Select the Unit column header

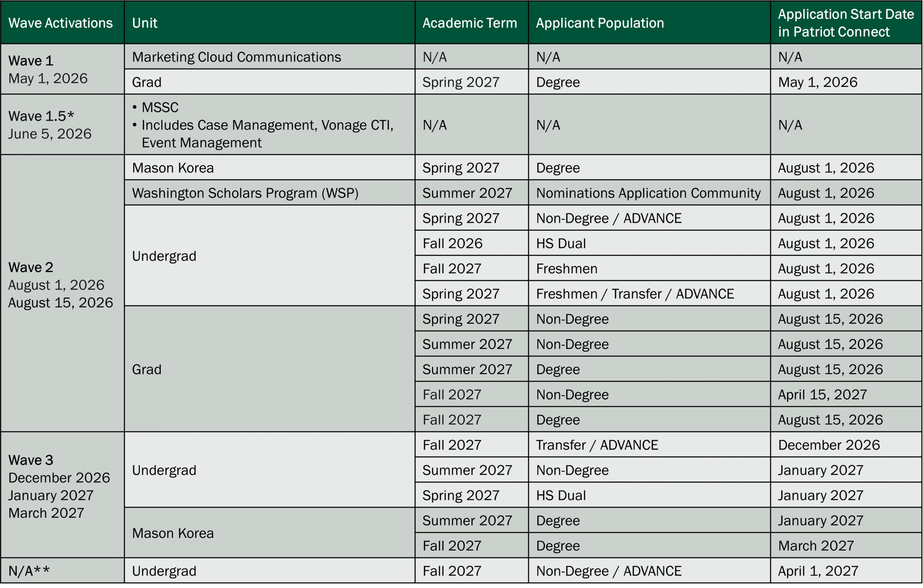144,23
